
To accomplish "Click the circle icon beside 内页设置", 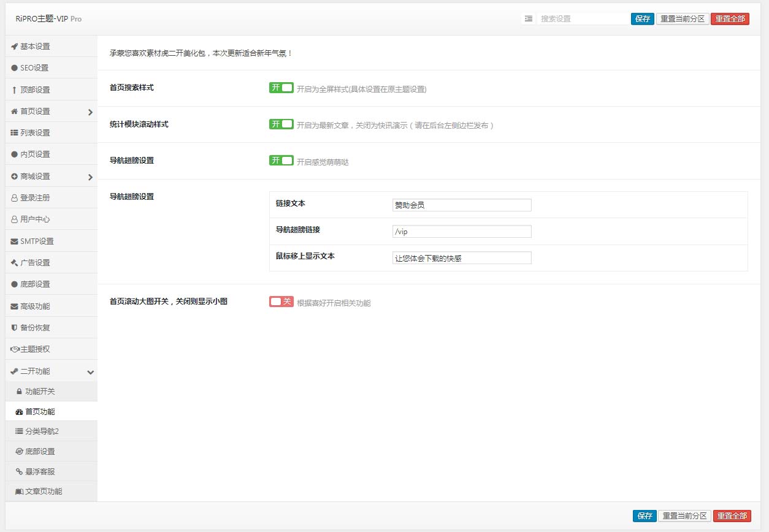I will (14, 154).
